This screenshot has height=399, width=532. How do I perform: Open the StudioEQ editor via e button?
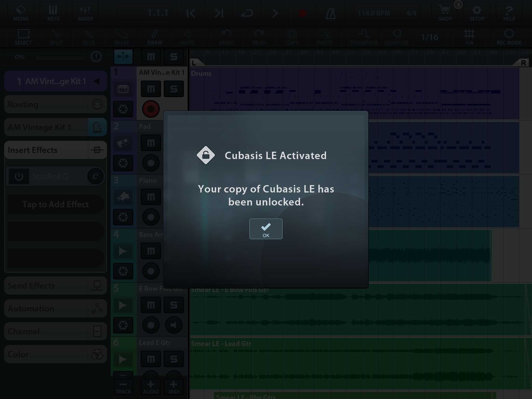pos(95,176)
